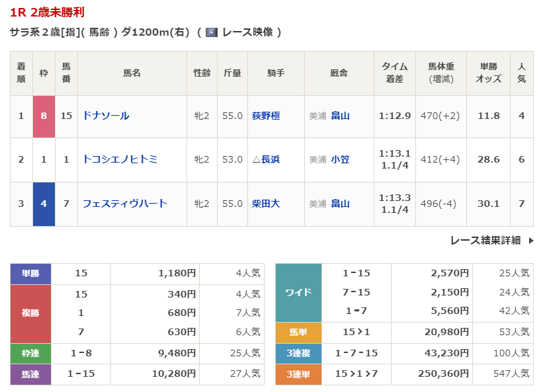Screen dimensions: 543x392
Task: Expand レース結果詳細 arrow for full results
Action: tap(530, 241)
